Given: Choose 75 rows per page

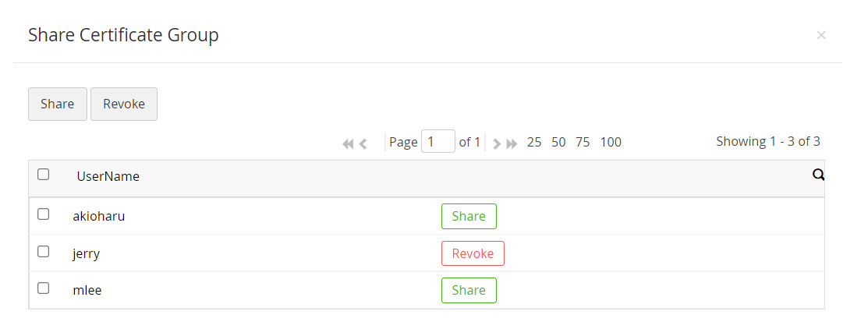Looking at the screenshot, I should 583,142.
